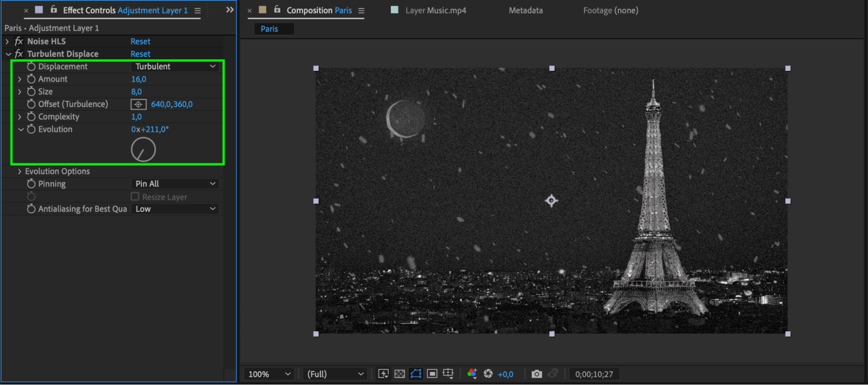Open the Pinning dropdown set to Pin All

click(x=175, y=184)
